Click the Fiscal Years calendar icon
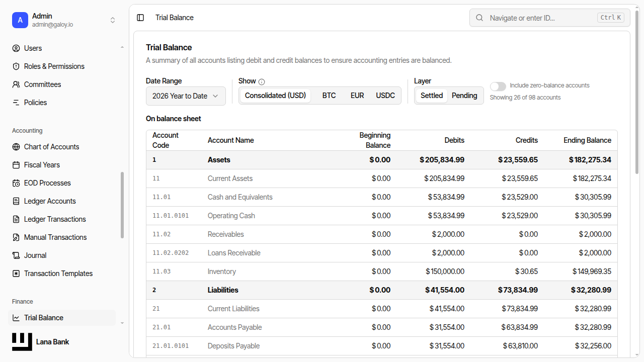This screenshot has height=362, width=644. point(16,165)
